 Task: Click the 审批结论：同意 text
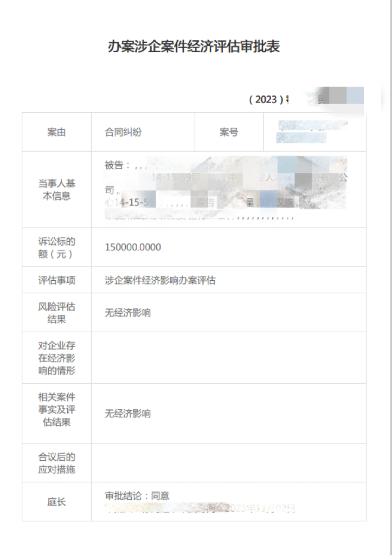pyautogui.click(x=137, y=495)
